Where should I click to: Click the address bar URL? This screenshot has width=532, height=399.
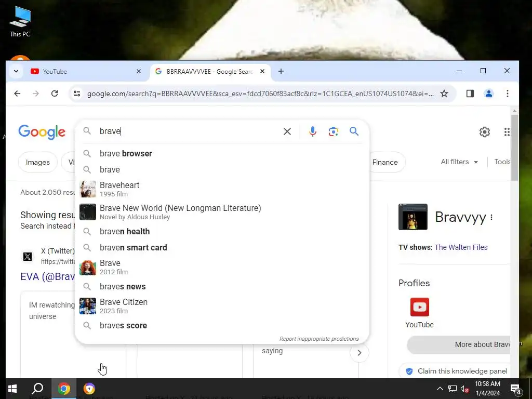[x=260, y=94]
